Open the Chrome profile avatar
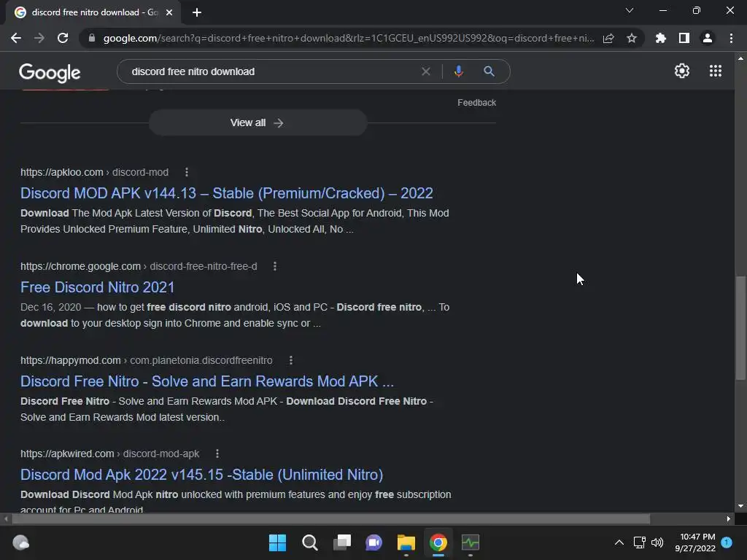 pos(708,38)
